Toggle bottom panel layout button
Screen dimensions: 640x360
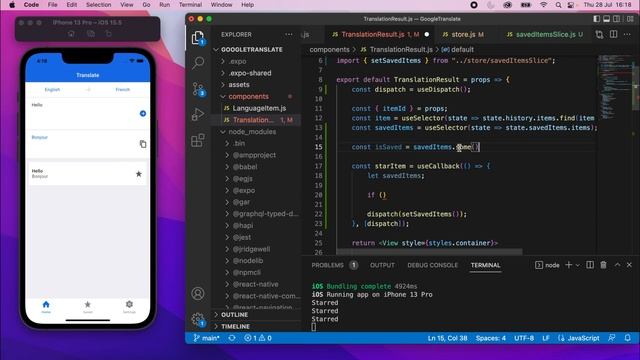click(x=607, y=19)
